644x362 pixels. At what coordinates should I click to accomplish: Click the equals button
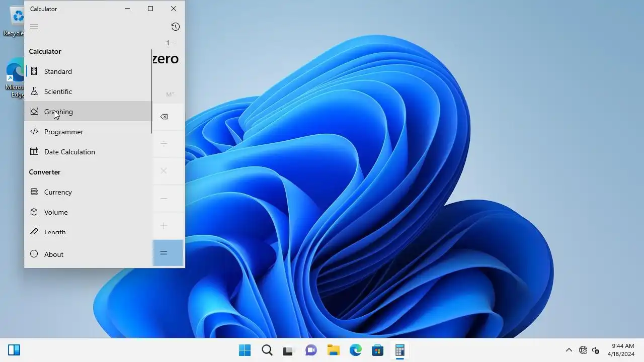[168, 253]
